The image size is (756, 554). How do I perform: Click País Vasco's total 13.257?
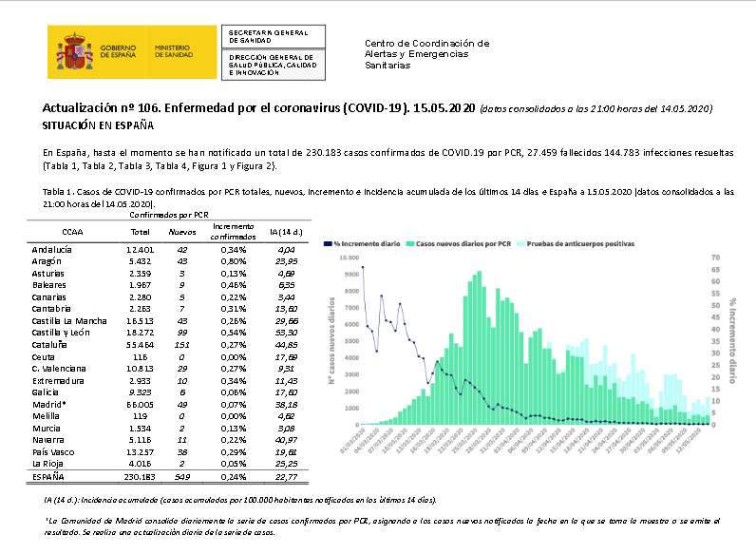pos(140,452)
